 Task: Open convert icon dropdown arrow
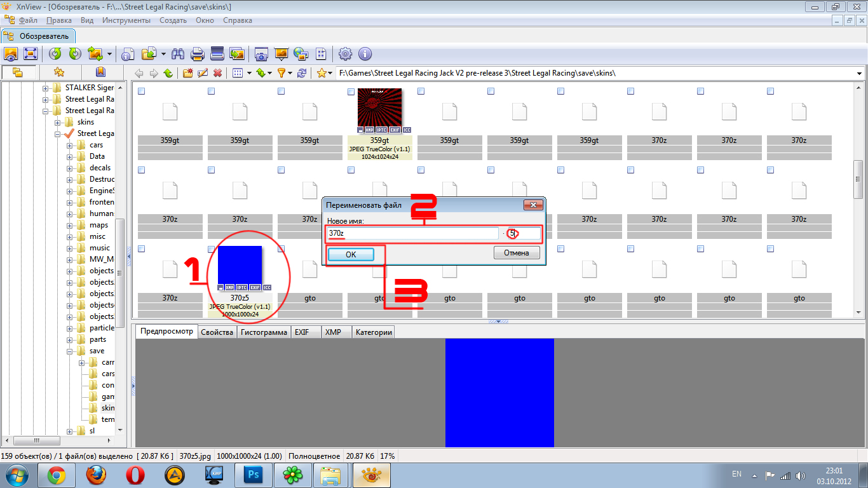(x=109, y=54)
